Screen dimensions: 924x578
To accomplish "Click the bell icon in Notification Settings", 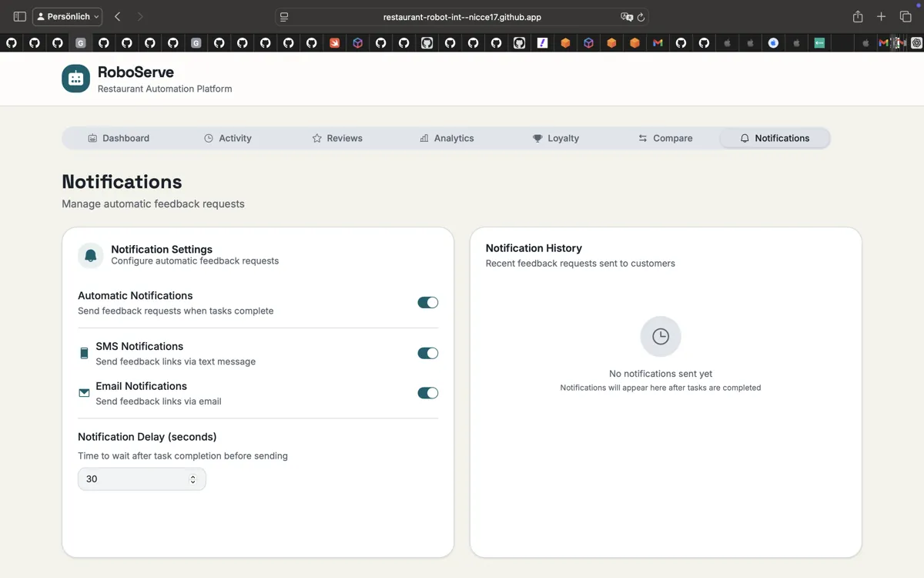I will tap(91, 255).
